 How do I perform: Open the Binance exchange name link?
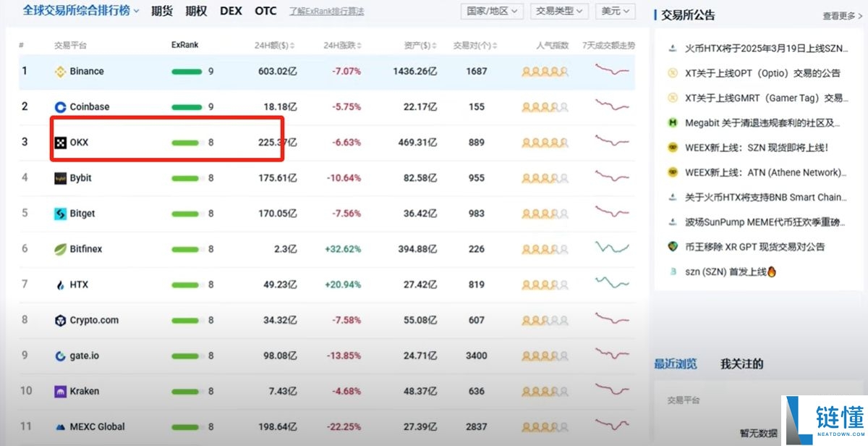point(87,72)
